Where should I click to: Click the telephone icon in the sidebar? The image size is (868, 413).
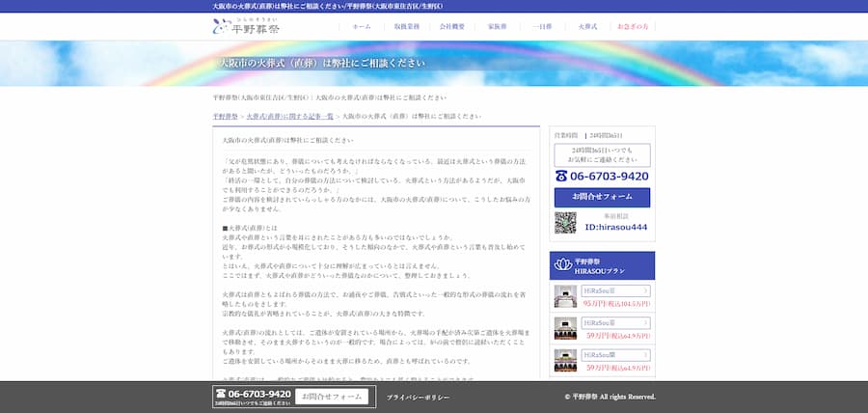560,176
